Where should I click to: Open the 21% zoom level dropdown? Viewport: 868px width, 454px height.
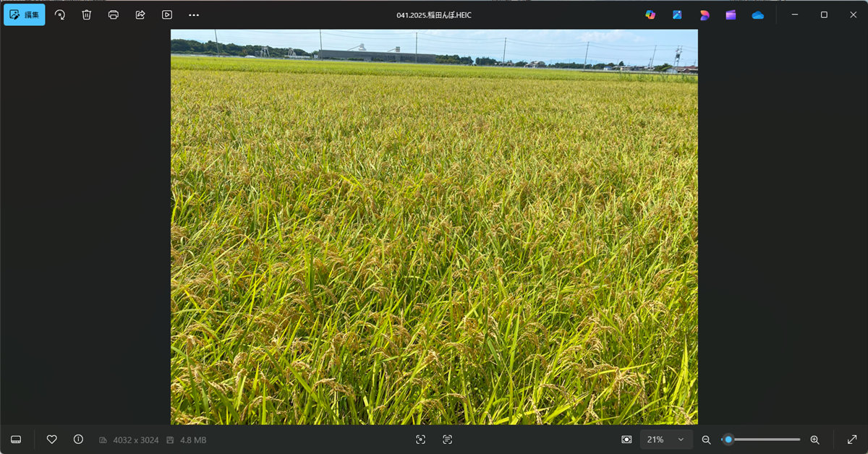tap(665, 440)
